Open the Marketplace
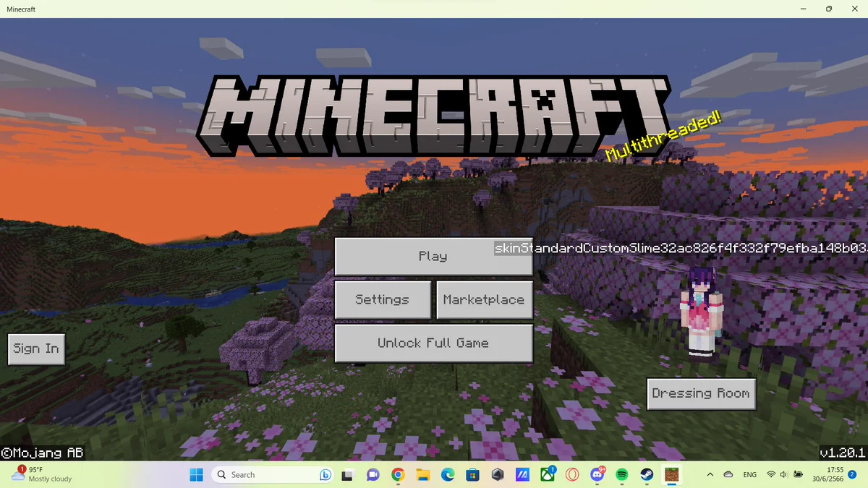The image size is (868, 488). pos(484,299)
